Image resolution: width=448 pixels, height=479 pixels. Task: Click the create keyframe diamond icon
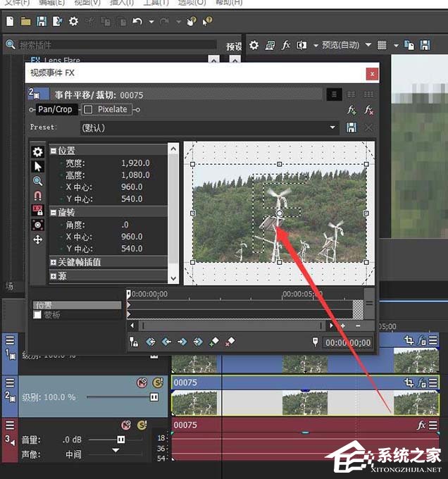coord(213,342)
